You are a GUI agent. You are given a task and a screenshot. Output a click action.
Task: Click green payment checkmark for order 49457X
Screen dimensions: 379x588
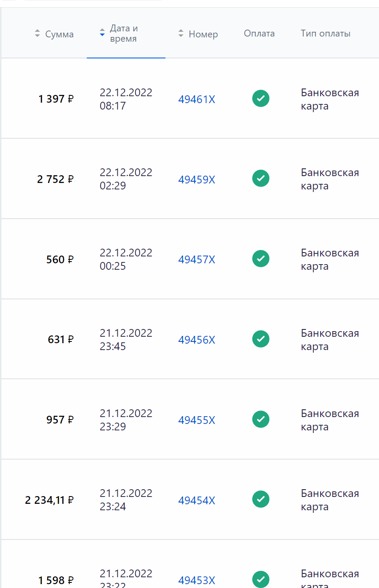[x=261, y=259]
